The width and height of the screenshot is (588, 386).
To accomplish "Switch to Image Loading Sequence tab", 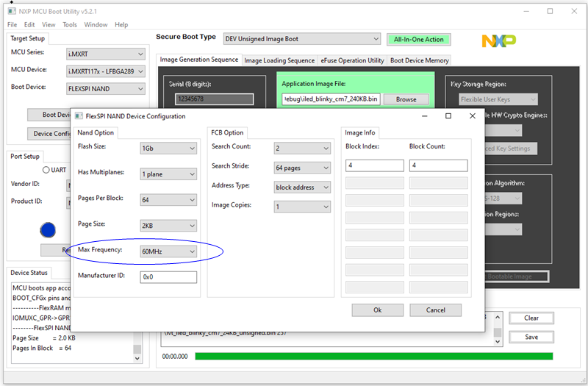I will (x=279, y=60).
